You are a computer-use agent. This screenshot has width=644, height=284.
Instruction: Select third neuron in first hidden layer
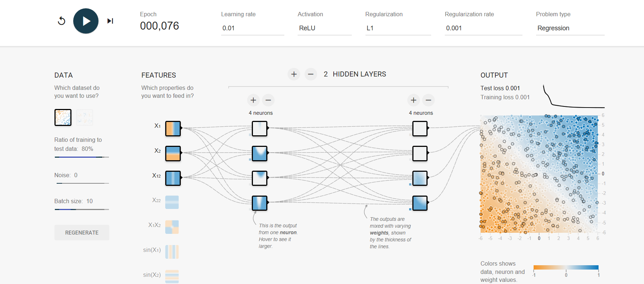[259, 178]
